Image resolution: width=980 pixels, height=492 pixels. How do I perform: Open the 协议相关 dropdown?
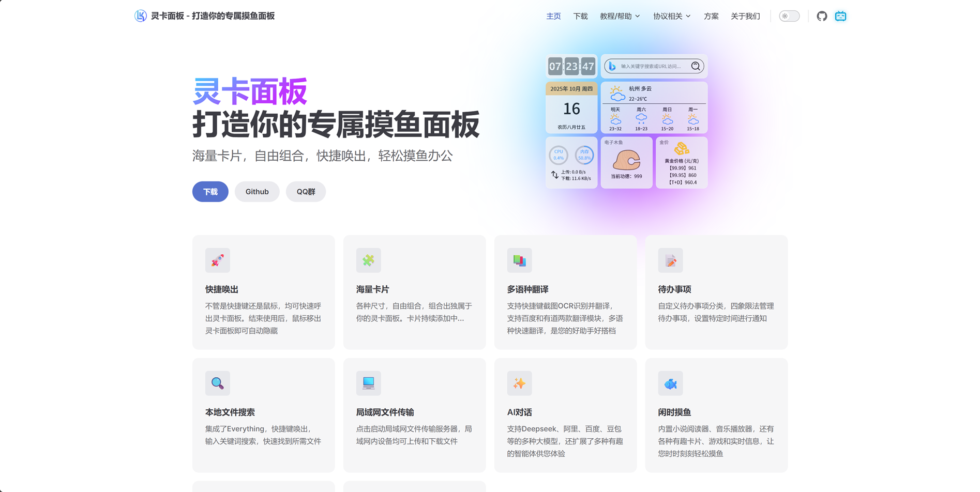[x=671, y=16]
